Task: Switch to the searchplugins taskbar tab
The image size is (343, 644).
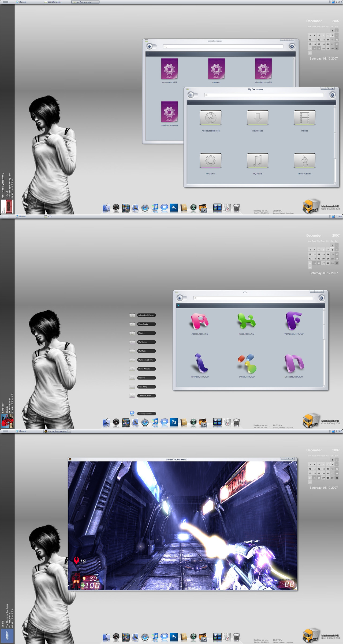Action: (x=53, y=2)
